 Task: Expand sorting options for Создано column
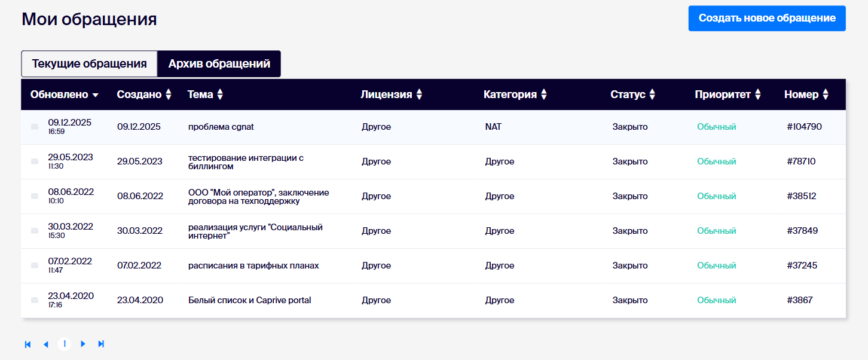pyautogui.click(x=168, y=94)
